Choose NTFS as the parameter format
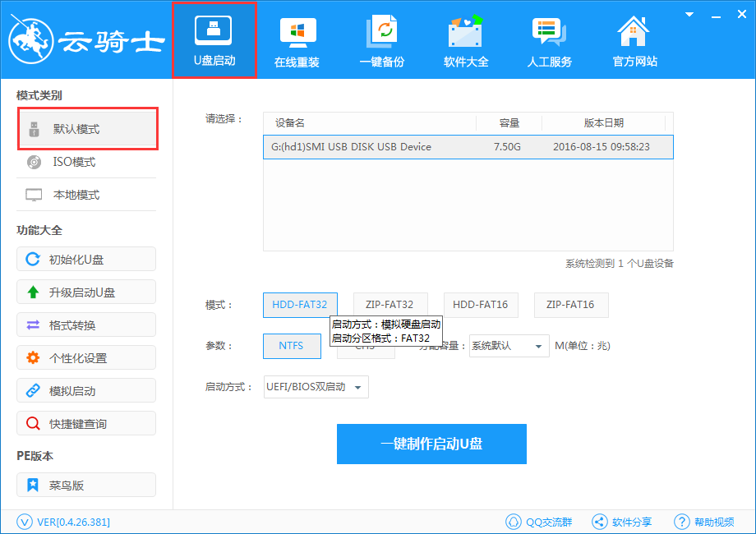The width and height of the screenshot is (756, 534). (x=292, y=346)
